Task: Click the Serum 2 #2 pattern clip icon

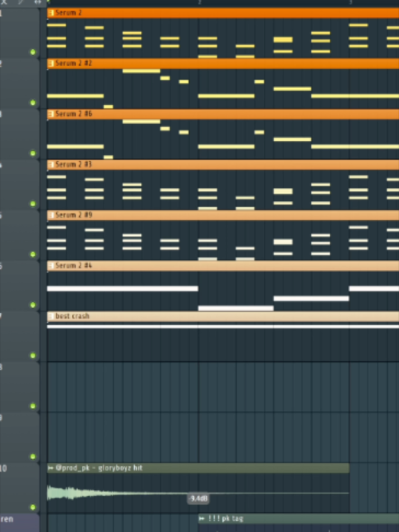Action: click(51, 64)
